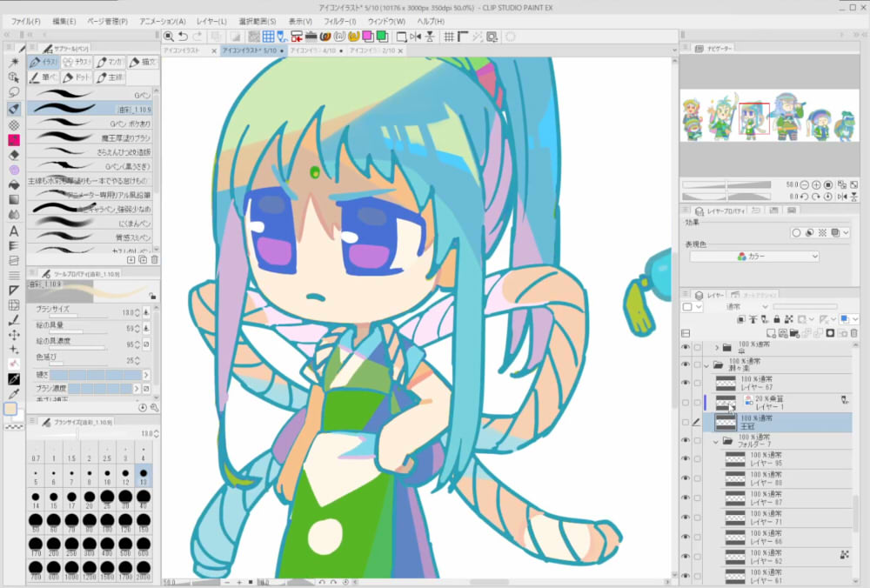Viewport: 870px width, 588px height.
Task: Delete the layer using the layer panel trash
Action: pyautogui.click(x=854, y=333)
